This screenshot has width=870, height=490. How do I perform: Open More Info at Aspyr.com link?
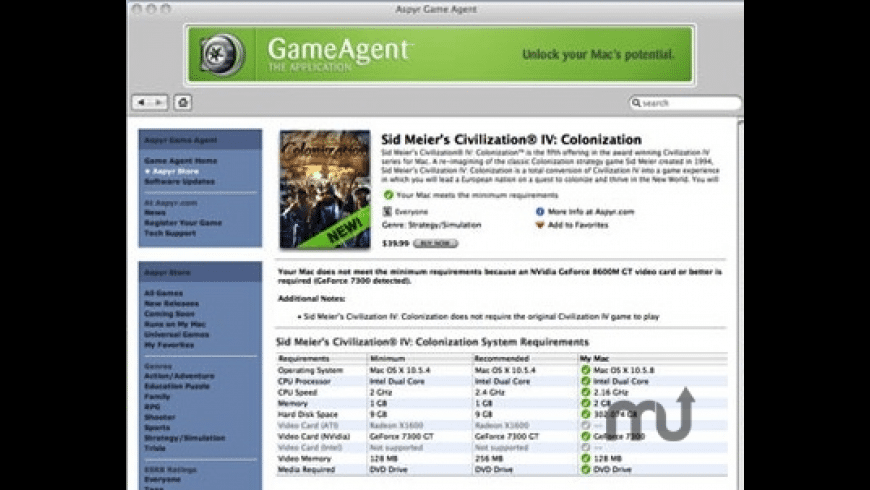tap(591, 211)
